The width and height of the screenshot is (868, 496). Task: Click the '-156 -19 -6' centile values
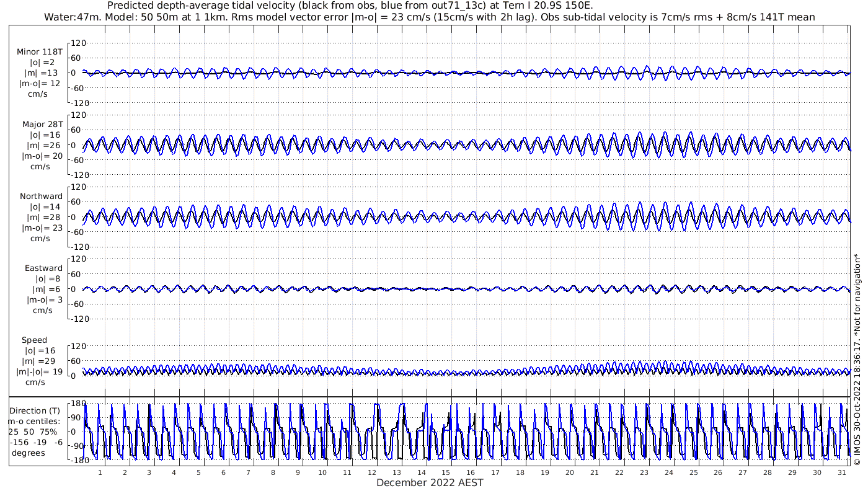pos(36,442)
